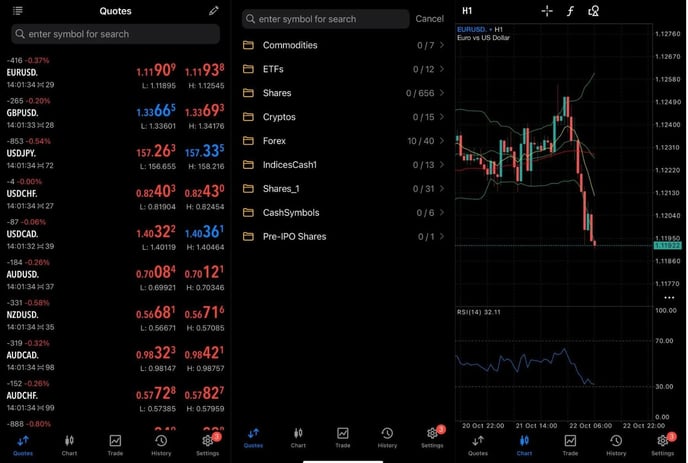Open Settings tab in the symbol search panel
Screen dimensions: 688x463
(433, 438)
